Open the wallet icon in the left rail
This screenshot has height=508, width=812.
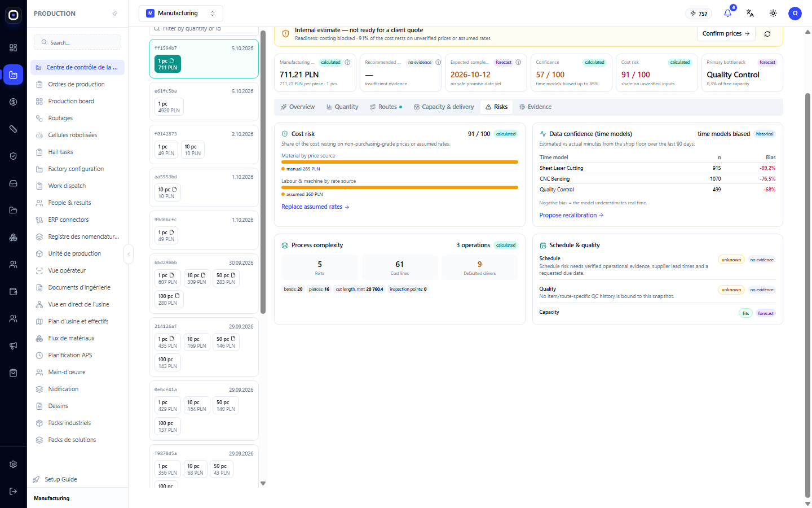click(14, 292)
